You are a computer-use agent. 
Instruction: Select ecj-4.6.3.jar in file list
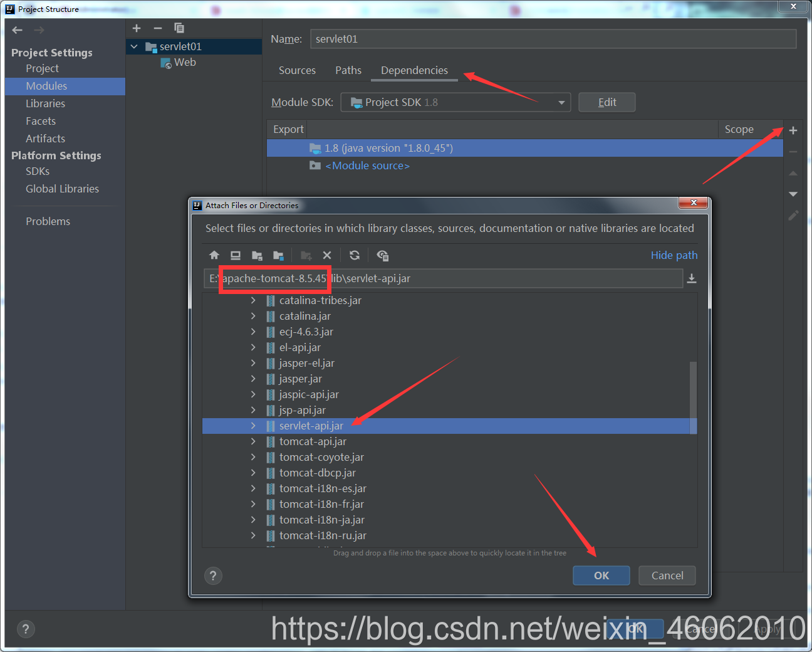coord(306,332)
